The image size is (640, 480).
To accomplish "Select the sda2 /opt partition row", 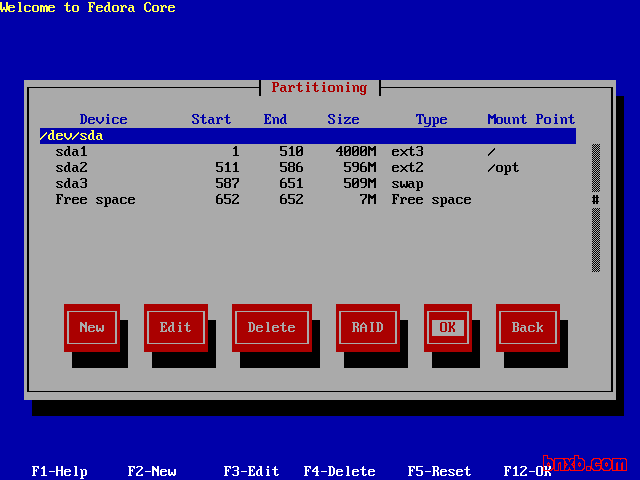I will tap(307, 167).
